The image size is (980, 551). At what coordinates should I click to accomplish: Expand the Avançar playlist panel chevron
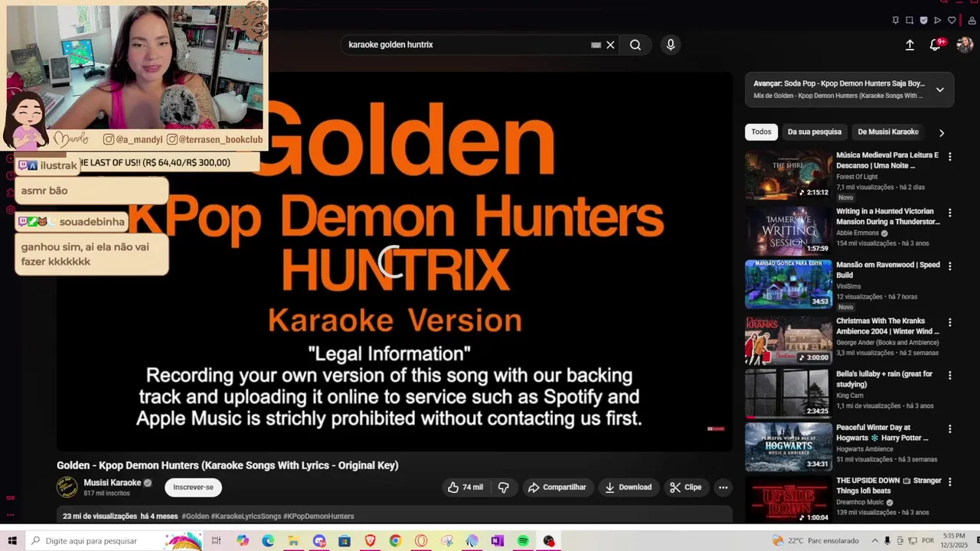[940, 90]
